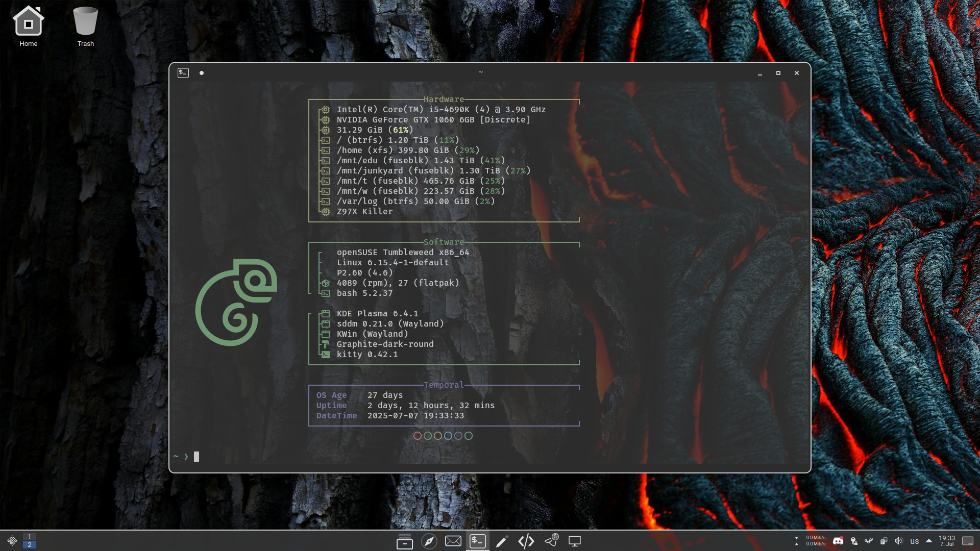
Task: Click the show desktop panel icon
Action: 968,541
